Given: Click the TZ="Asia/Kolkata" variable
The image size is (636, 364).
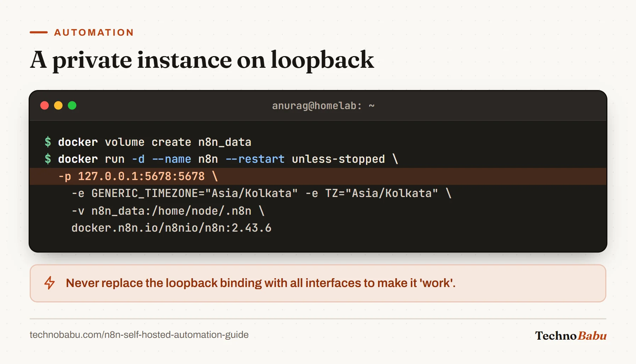Looking at the screenshot, I should (381, 193).
